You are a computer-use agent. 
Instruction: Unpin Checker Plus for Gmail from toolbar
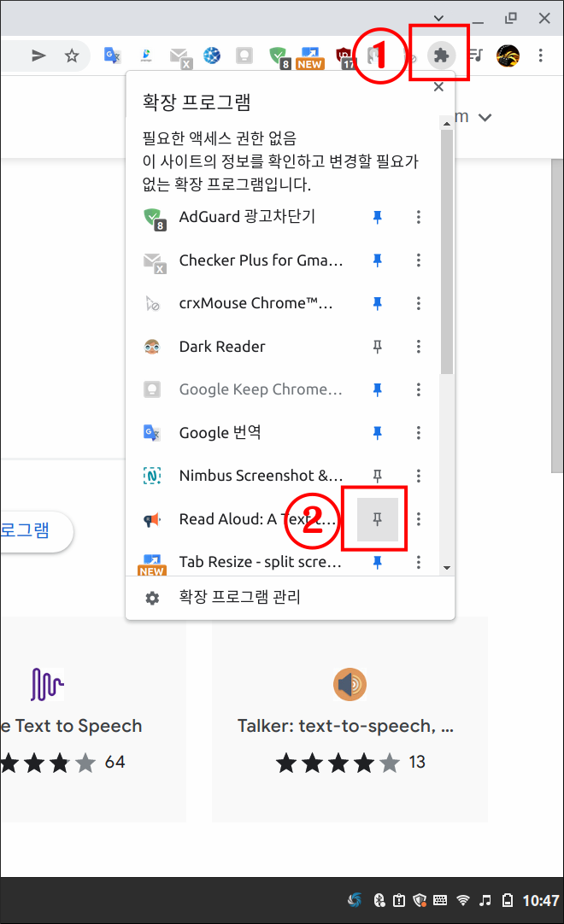378,260
